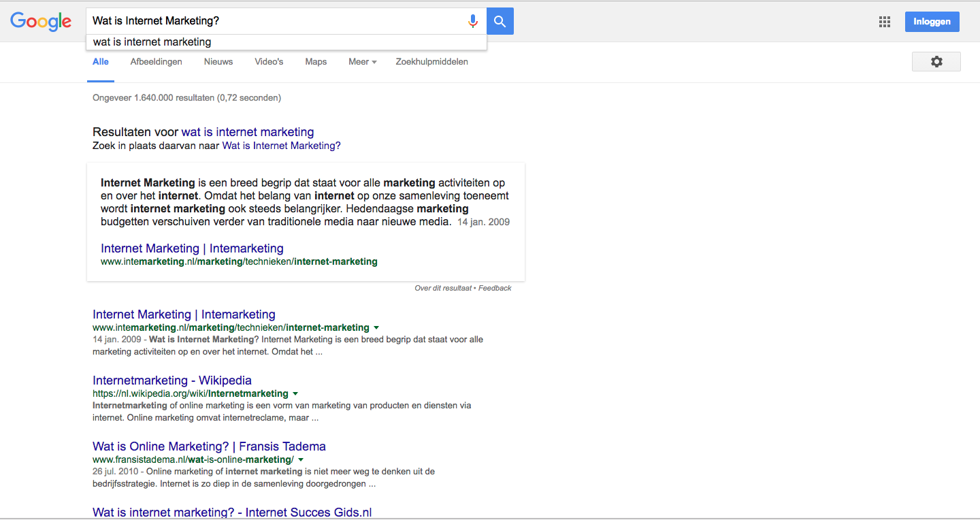
Task: Expand dropdown arrow next to intemarketing.nl URL
Action: (376, 328)
